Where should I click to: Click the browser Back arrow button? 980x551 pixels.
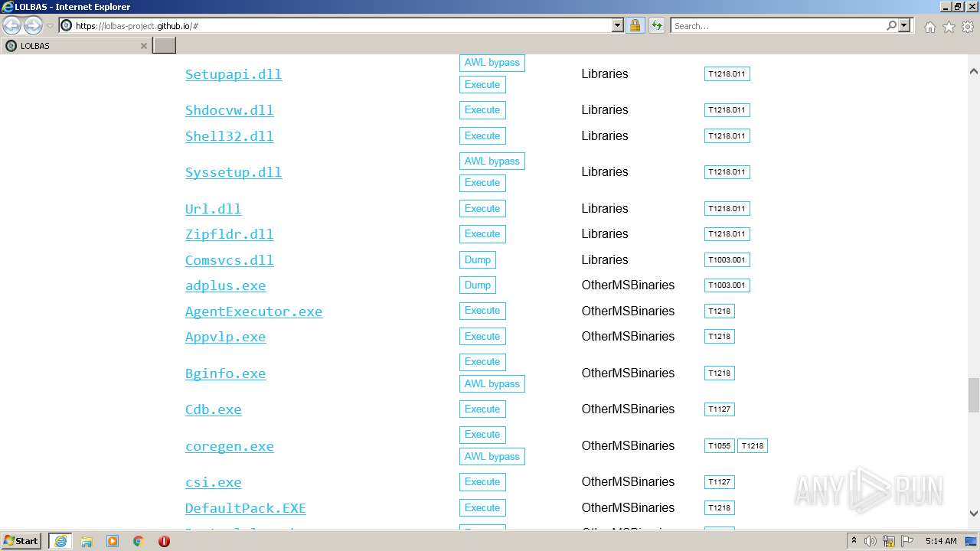click(x=12, y=25)
